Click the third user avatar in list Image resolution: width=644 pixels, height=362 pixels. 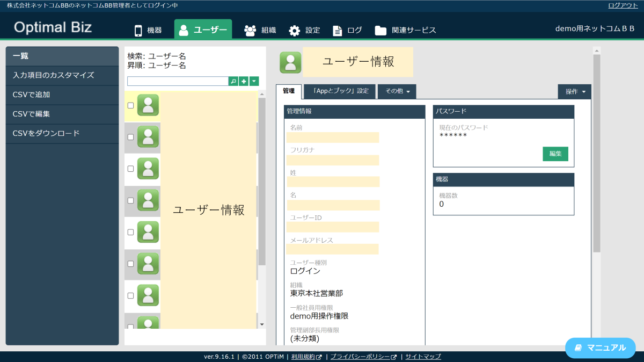[148, 169]
